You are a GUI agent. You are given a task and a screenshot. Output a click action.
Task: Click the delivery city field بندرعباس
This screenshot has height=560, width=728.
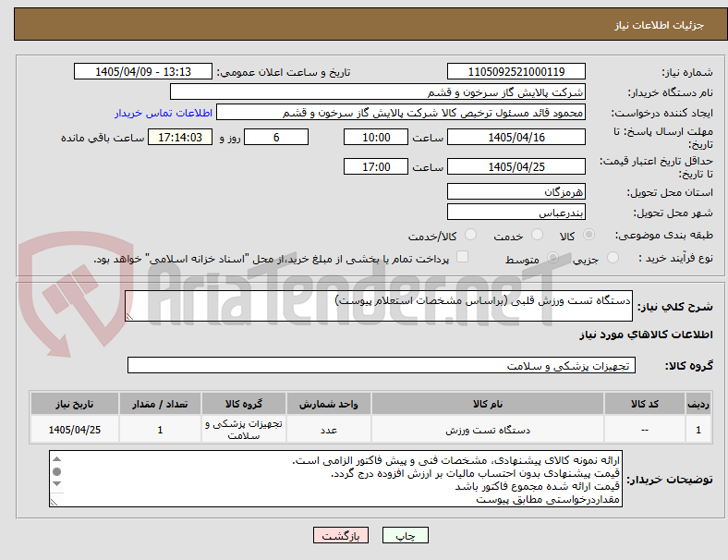coord(516,212)
